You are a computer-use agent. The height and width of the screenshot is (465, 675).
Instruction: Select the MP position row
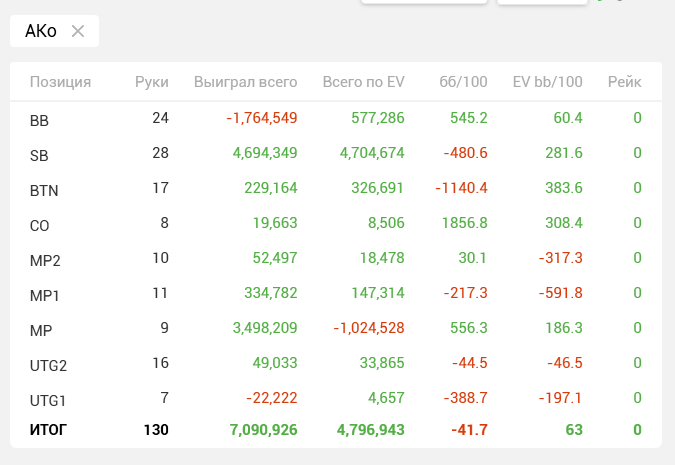pyautogui.click(x=40, y=330)
